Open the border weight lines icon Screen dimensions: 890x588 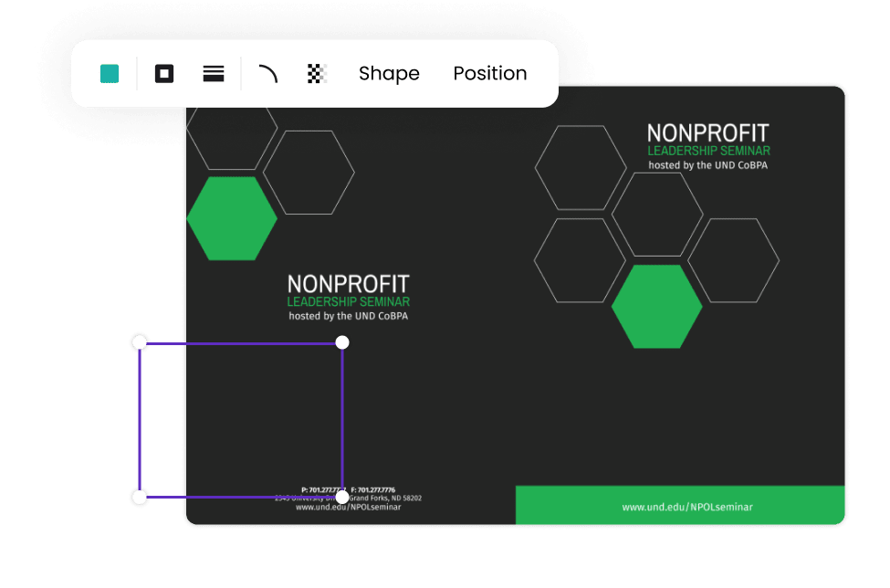pos(214,74)
